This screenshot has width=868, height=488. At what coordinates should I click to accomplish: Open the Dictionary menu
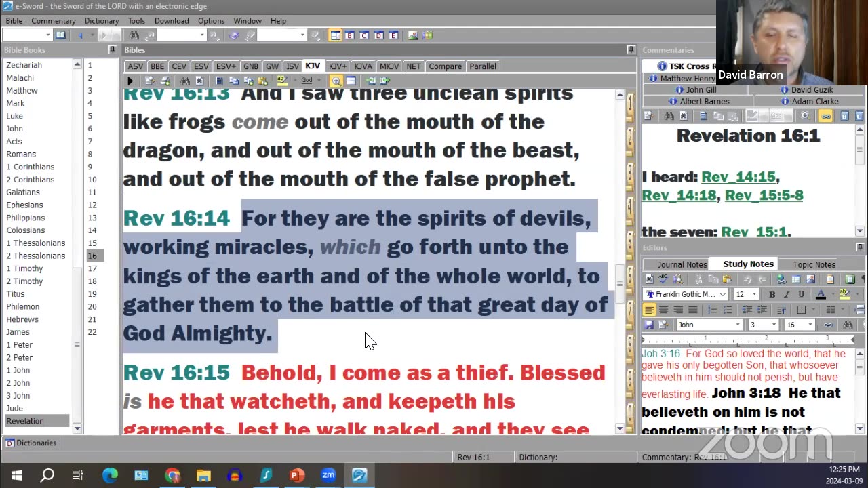(x=102, y=21)
